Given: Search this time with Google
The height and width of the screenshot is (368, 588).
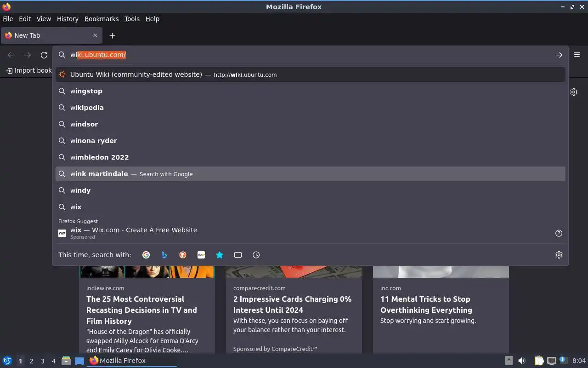Looking at the screenshot, I should 146,255.
